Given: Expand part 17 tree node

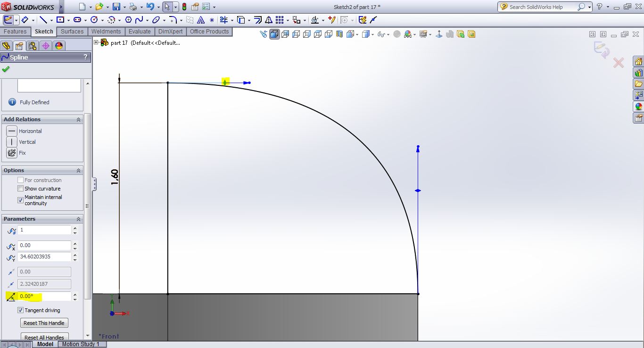Looking at the screenshot, I should pos(96,42).
